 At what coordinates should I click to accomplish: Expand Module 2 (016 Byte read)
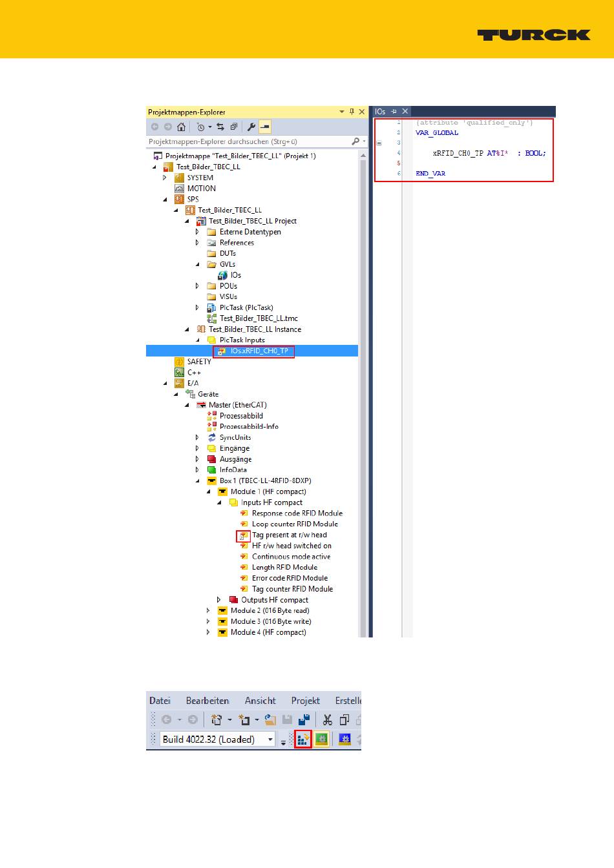(x=208, y=611)
